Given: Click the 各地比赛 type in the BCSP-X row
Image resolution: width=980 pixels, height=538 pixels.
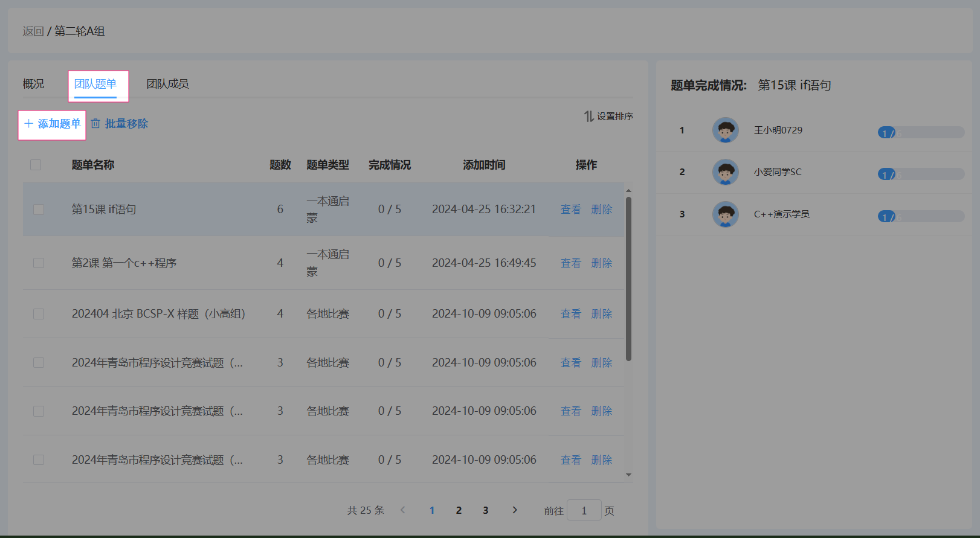Looking at the screenshot, I should pyautogui.click(x=328, y=314).
